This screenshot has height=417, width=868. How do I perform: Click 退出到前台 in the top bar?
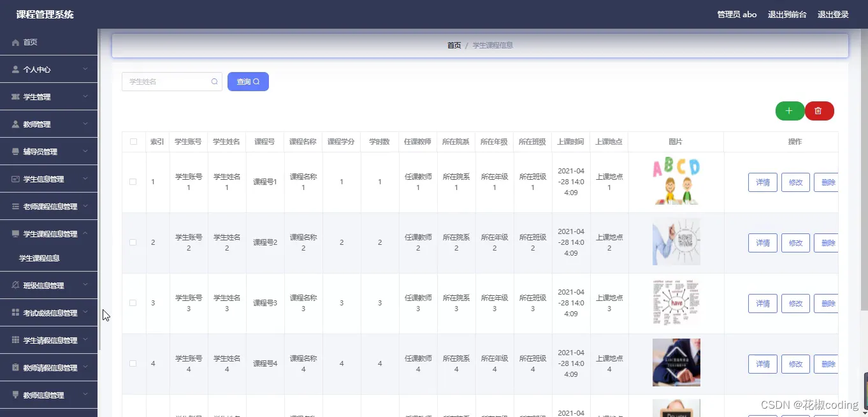(x=787, y=14)
